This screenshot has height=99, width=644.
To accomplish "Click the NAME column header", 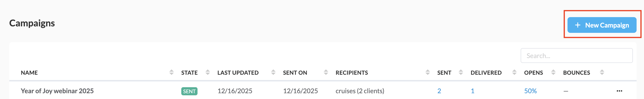I will click(29, 73).
